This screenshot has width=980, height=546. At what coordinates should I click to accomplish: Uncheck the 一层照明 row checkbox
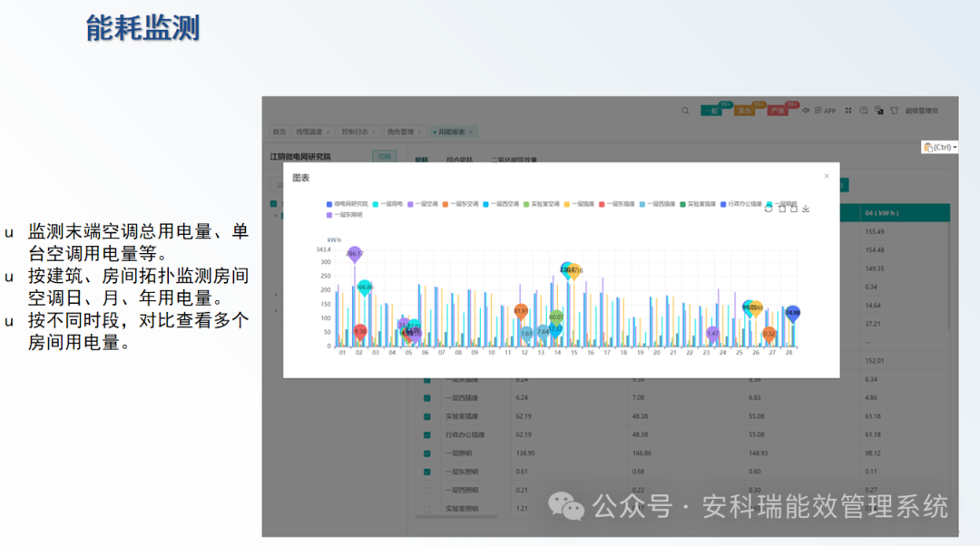(426, 453)
